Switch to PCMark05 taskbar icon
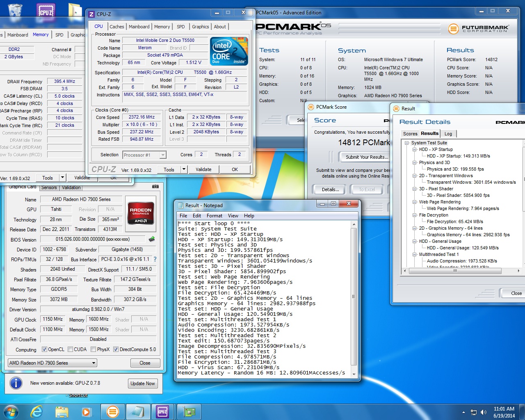The image size is (525, 420). click(x=112, y=412)
